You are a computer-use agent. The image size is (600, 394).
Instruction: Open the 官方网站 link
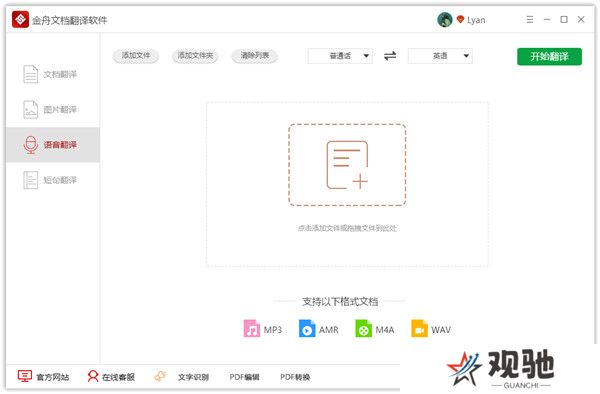(52, 377)
